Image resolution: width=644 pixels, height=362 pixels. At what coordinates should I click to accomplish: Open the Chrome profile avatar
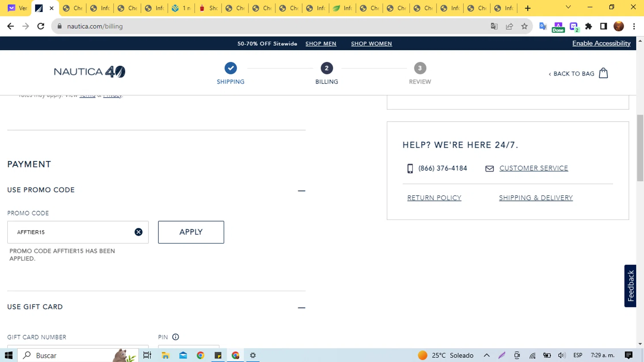click(619, 26)
